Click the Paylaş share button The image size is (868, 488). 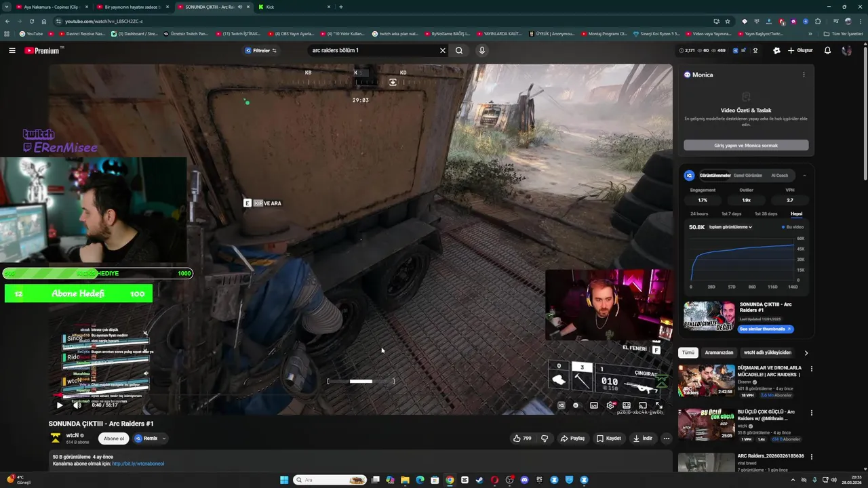(572, 439)
